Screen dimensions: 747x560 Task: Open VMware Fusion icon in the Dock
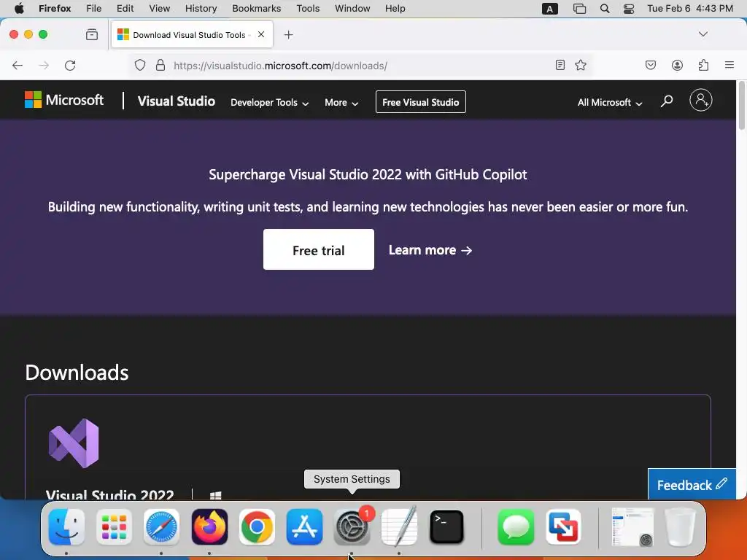click(x=563, y=527)
